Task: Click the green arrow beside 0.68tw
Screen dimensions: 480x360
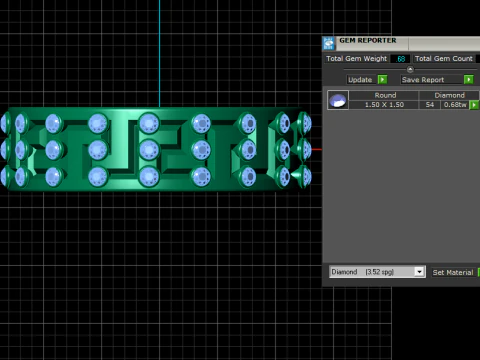Action: tap(474, 105)
